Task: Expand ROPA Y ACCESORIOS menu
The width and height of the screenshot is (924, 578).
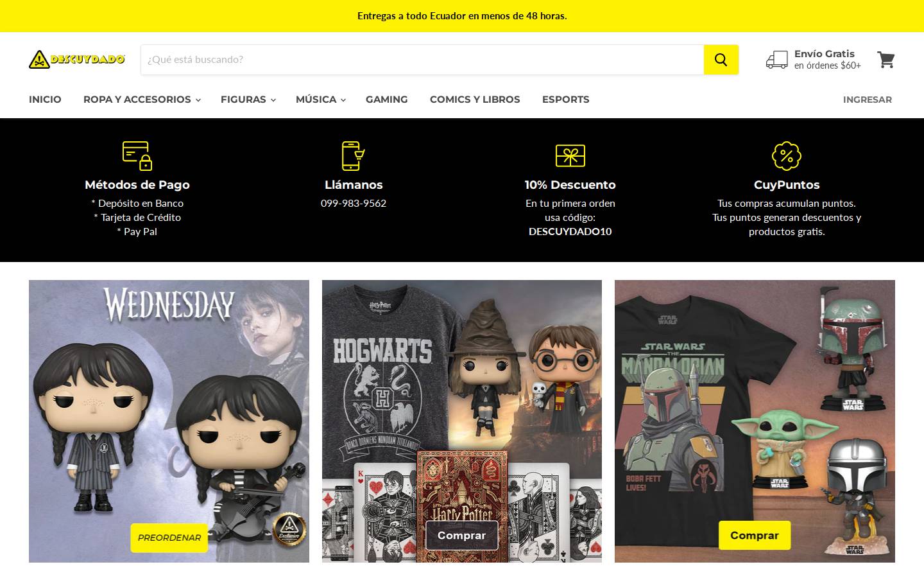Action: pos(142,100)
